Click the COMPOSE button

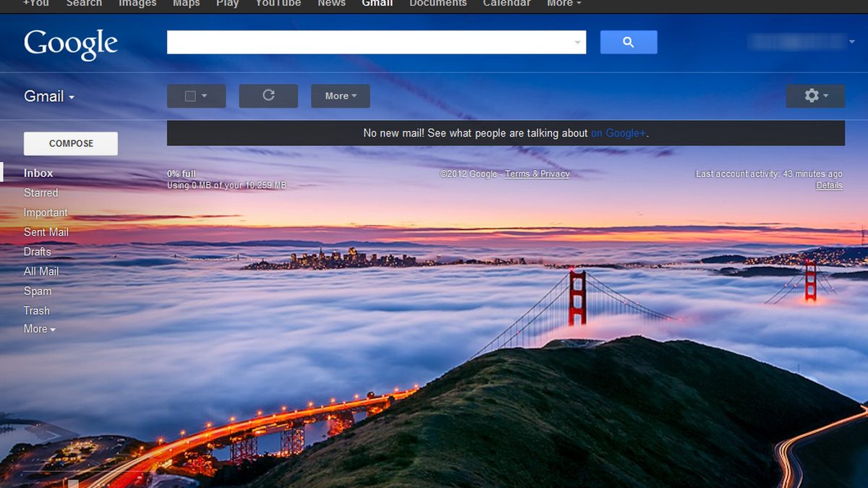point(71,143)
